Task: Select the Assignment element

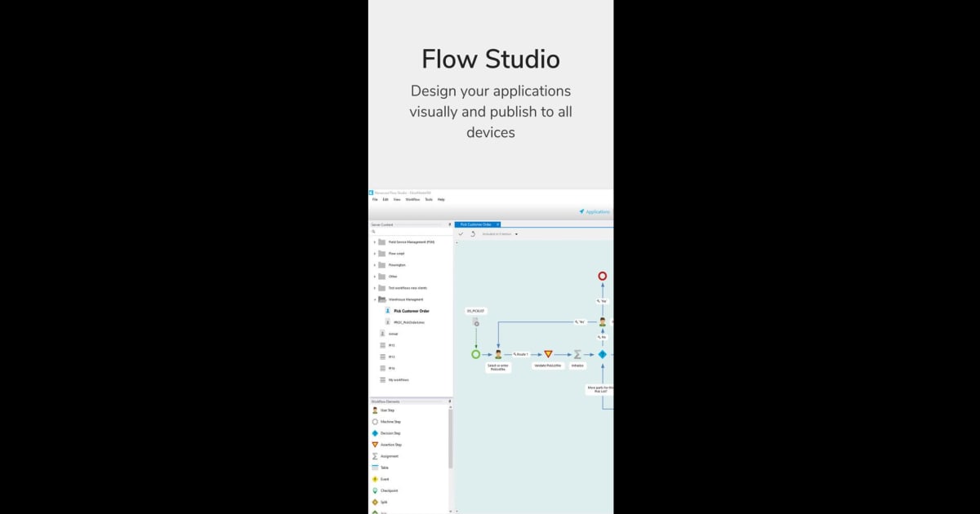Action: tap(389, 455)
